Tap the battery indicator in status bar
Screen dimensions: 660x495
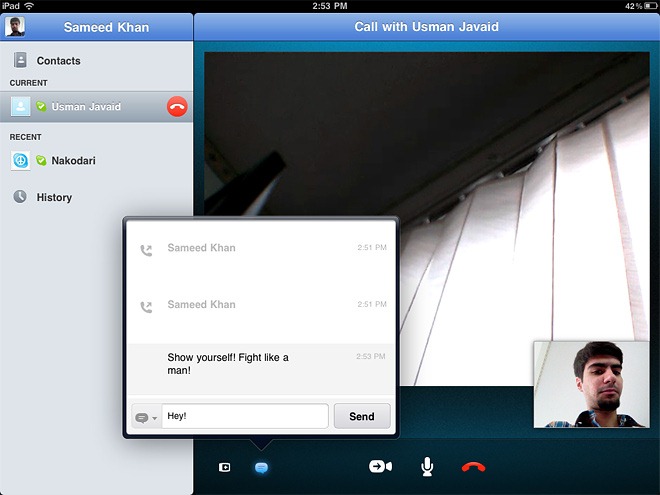(650, 6)
